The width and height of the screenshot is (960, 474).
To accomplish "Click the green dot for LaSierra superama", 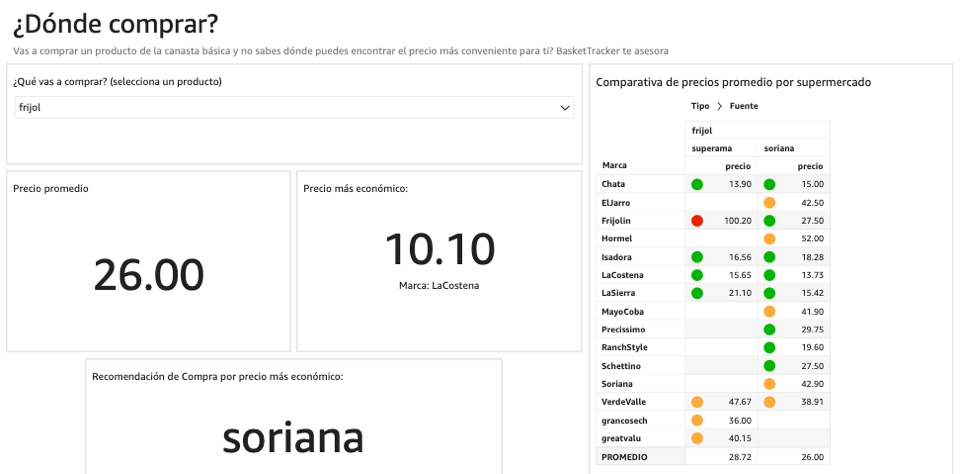I will 697,293.
